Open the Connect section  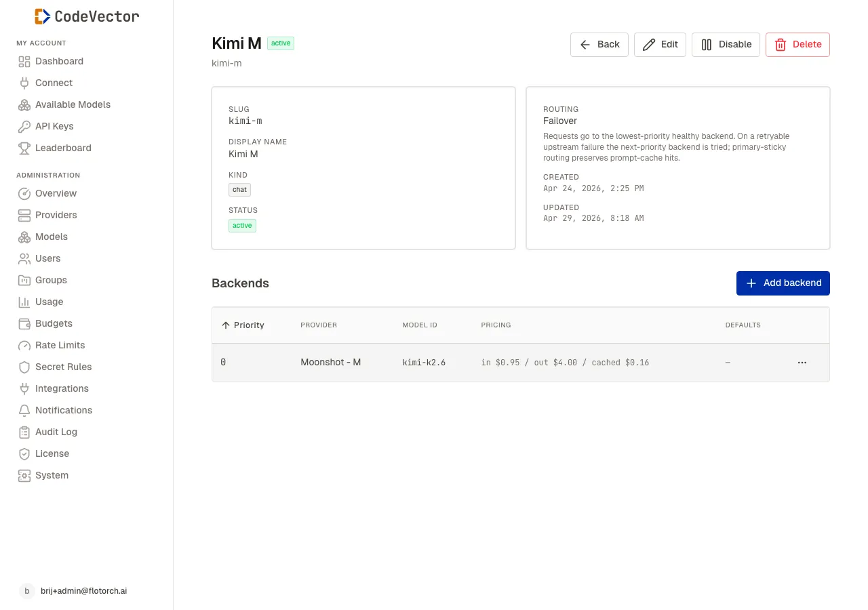coord(54,83)
